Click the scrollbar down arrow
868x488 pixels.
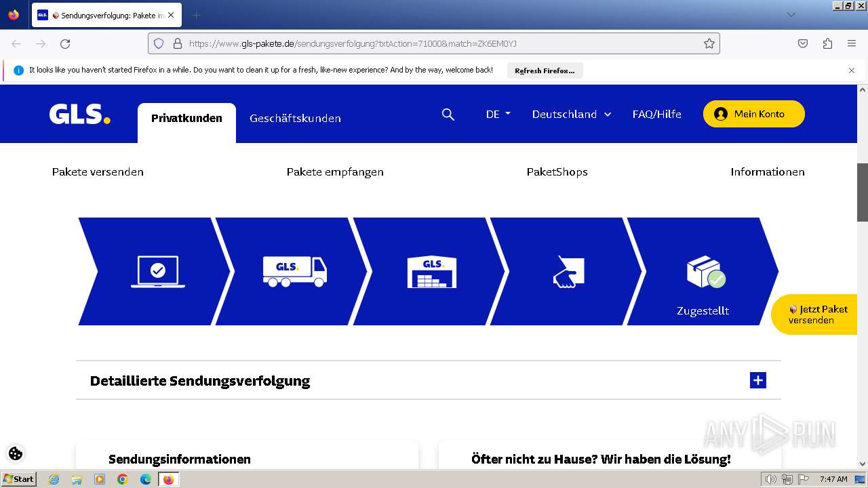tap(863, 464)
